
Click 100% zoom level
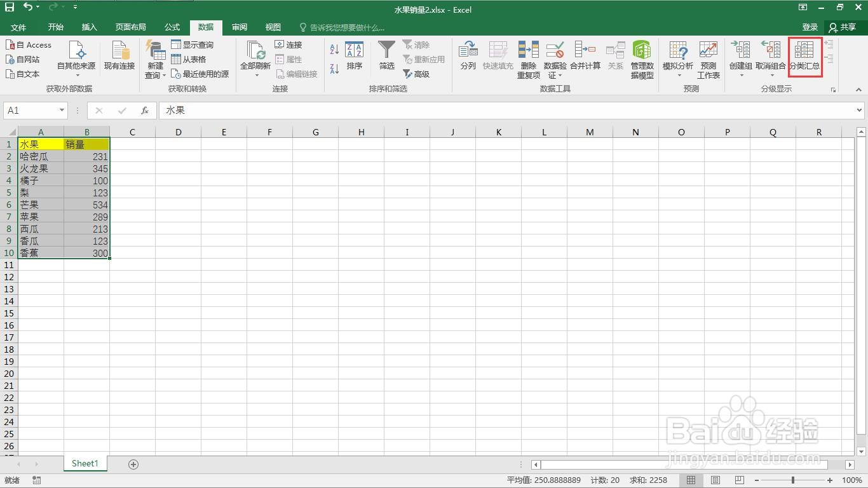click(x=851, y=480)
